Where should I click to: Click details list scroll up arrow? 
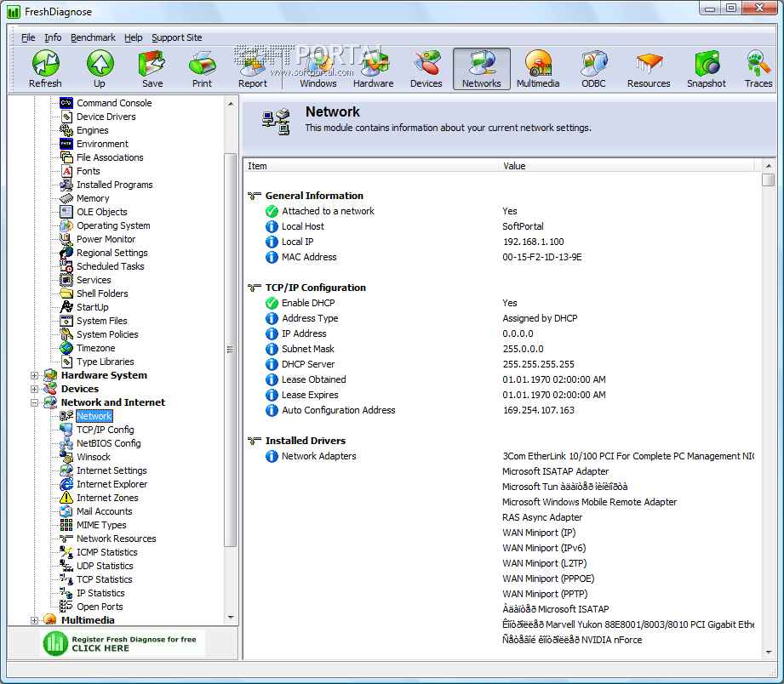pos(769,165)
